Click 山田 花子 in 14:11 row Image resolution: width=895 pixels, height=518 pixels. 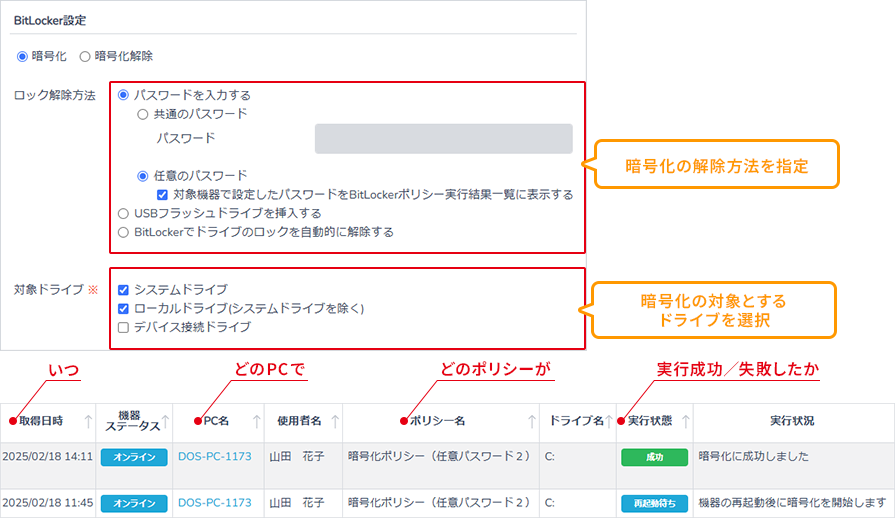click(x=297, y=456)
